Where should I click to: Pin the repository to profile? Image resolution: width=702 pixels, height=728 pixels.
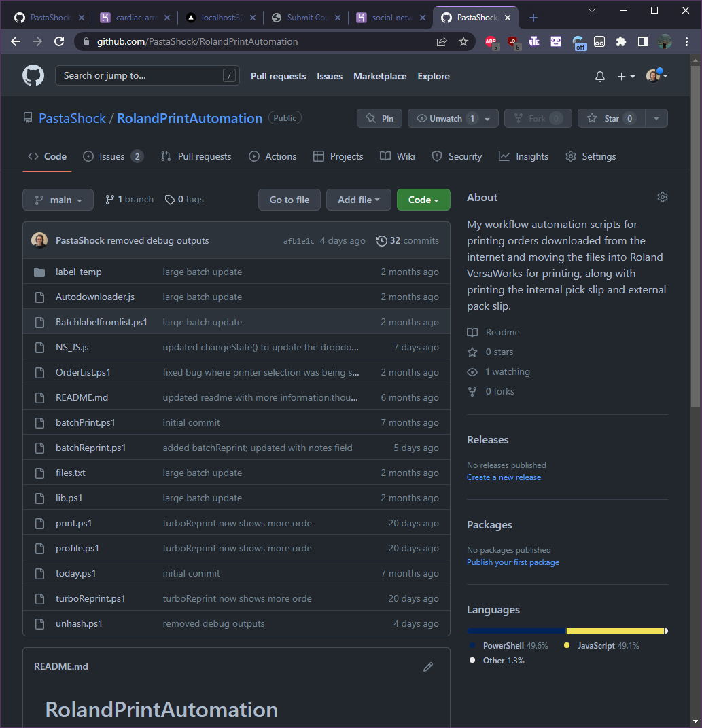pyautogui.click(x=379, y=118)
